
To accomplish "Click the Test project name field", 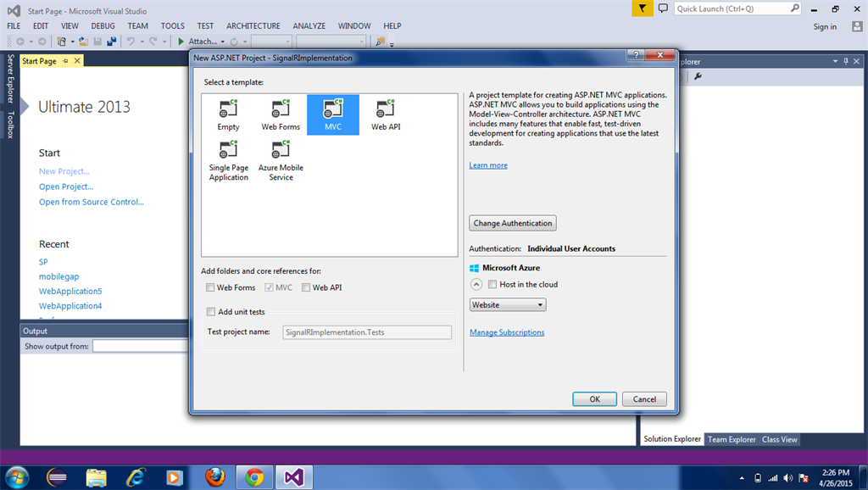I will pyautogui.click(x=367, y=332).
